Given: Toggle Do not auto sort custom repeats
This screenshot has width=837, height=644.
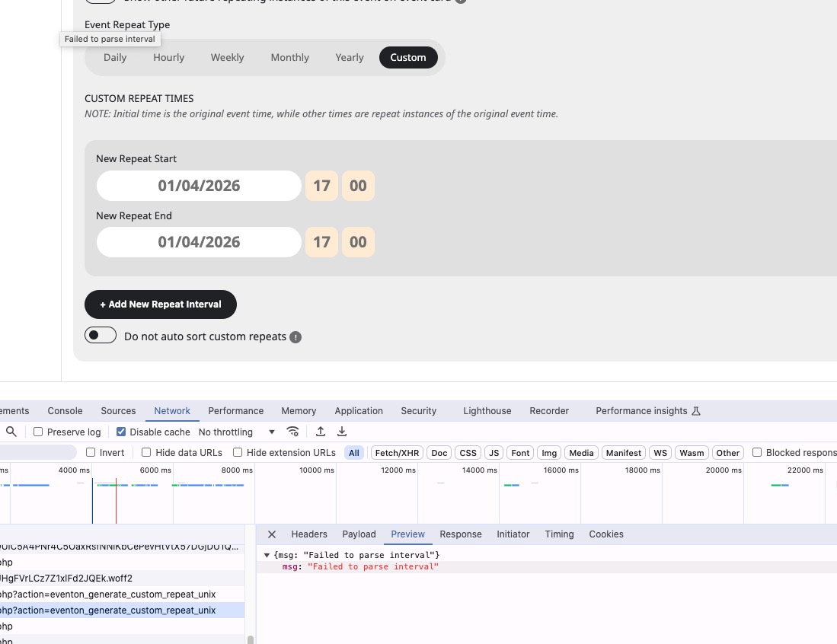Looking at the screenshot, I should [x=101, y=336].
